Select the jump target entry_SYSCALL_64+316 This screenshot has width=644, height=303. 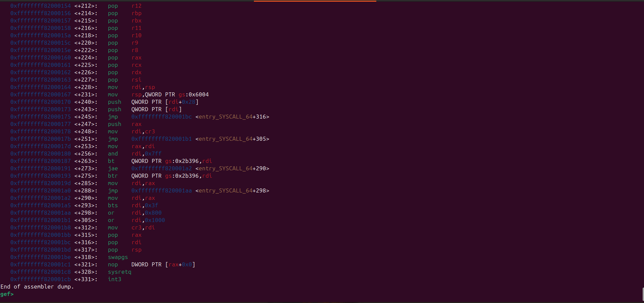pyautogui.click(x=233, y=117)
